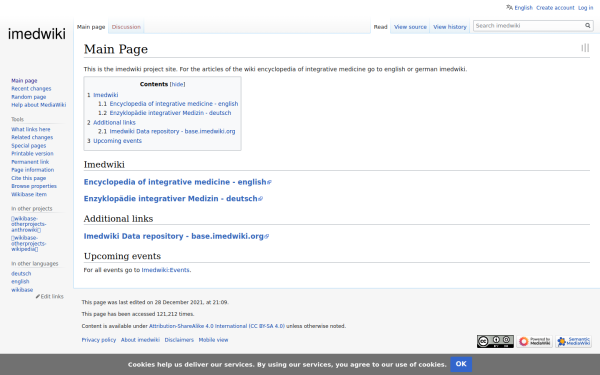Image resolution: width=600 pixels, height=375 pixels.
Task: Click the English language selector at top
Action: 523,8
